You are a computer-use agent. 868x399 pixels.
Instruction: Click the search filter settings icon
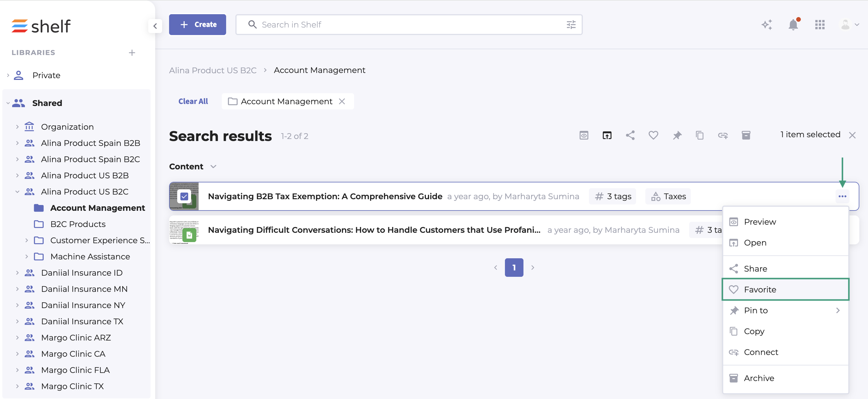click(x=571, y=25)
